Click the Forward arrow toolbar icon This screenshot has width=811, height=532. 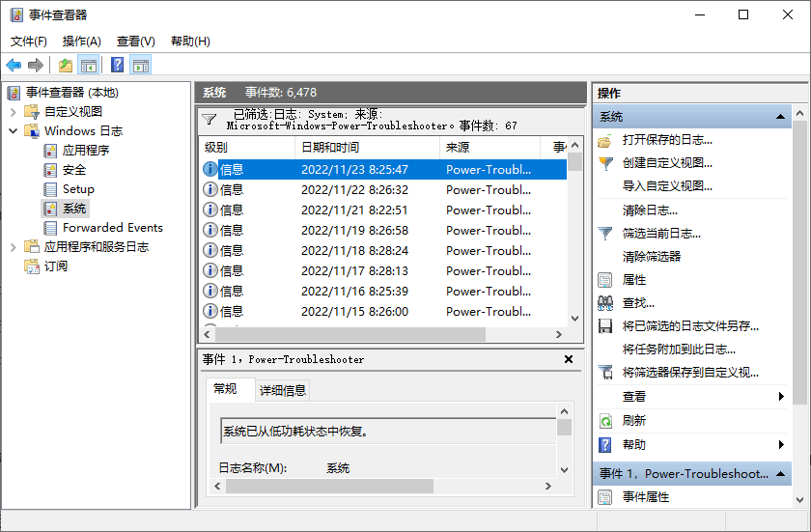(x=35, y=65)
